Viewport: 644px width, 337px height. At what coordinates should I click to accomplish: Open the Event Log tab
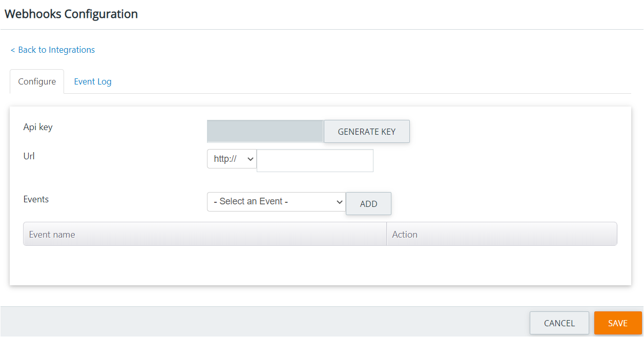click(93, 81)
